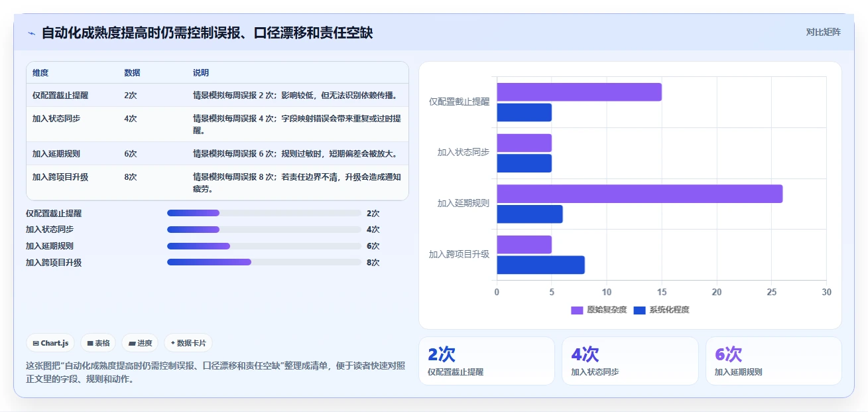Click the 30 tick on the chart x-axis
868x412 pixels.
coord(826,292)
